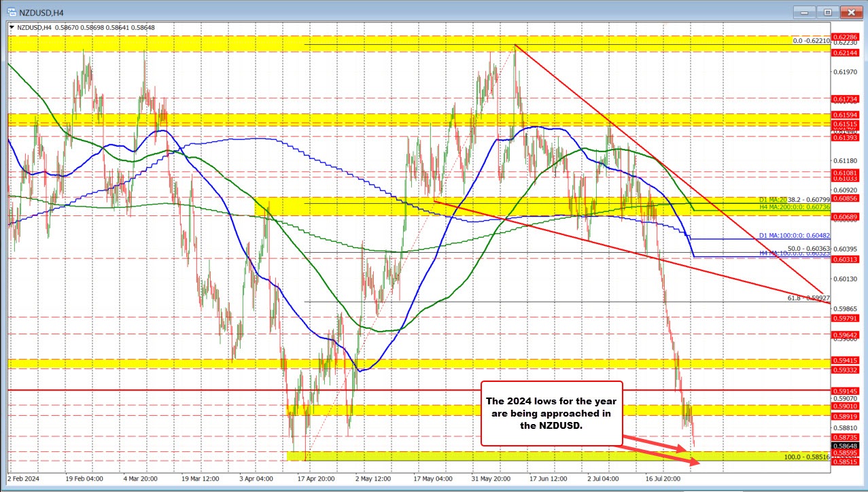Click the 2024 lows text annotation box
Viewport: 868px width, 492px height.
[552, 413]
